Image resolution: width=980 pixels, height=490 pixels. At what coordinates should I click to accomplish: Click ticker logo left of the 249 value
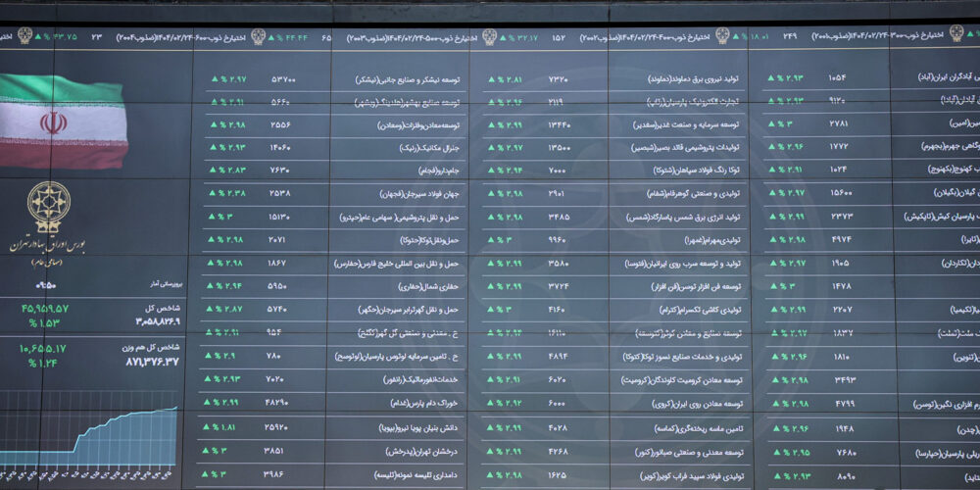tap(722, 35)
